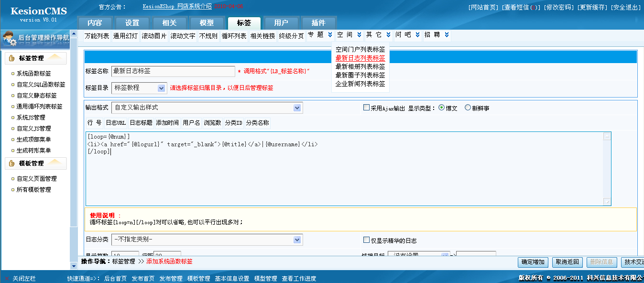Select the 新鲜事 radio button
The height and width of the screenshot is (283, 644).
tap(468, 108)
